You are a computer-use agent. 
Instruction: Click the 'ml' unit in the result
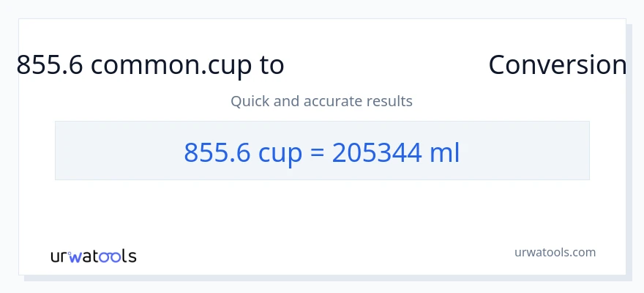[446, 152]
